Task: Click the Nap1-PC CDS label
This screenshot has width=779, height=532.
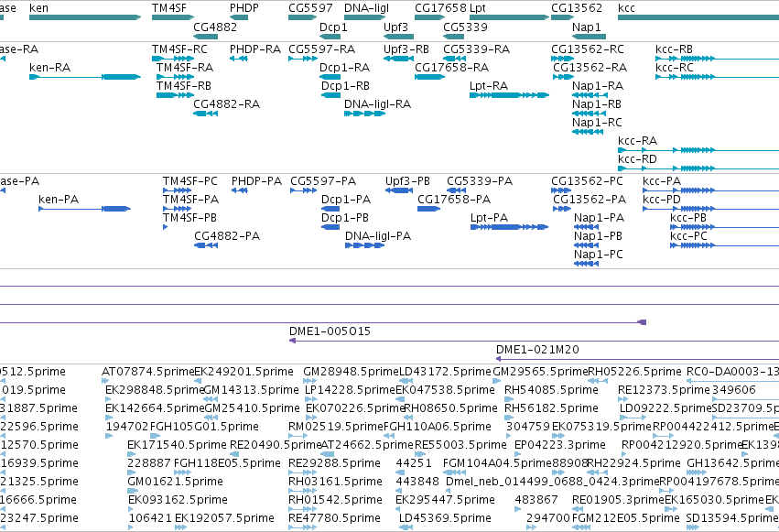Action: pyautogui.click(x=599, y=255)
